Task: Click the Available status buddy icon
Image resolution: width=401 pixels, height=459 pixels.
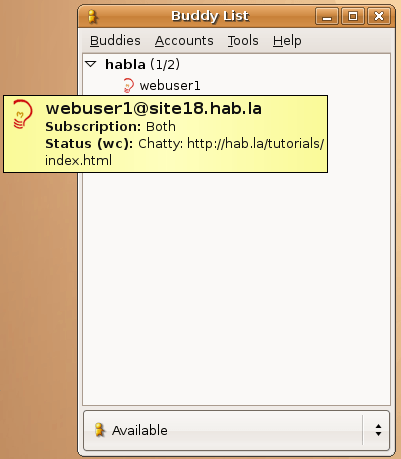Action: click(99, 430)
